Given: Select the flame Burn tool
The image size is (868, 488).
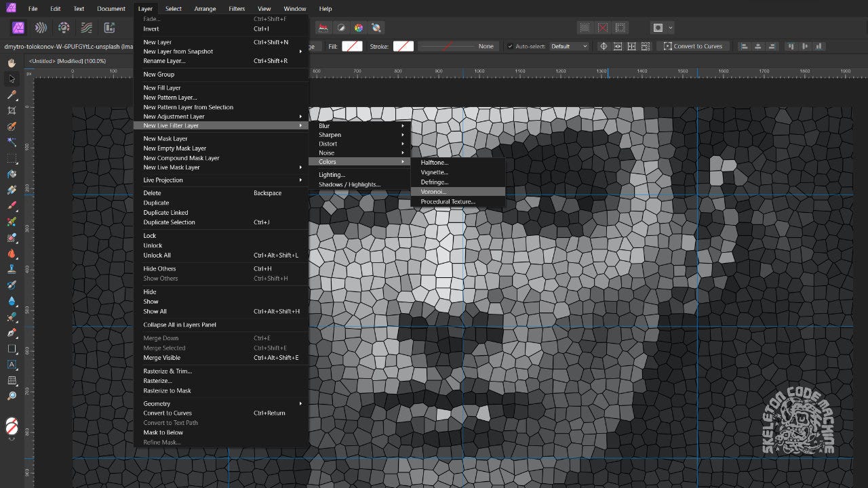Looking at the screenshot, I should [x=12, y=253].
